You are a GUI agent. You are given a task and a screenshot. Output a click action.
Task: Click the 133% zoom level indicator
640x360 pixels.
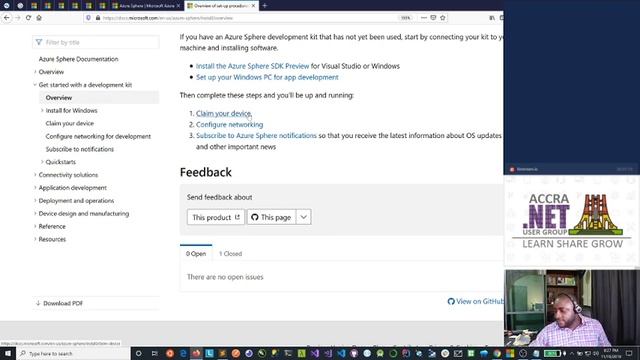tap(405, 18)
